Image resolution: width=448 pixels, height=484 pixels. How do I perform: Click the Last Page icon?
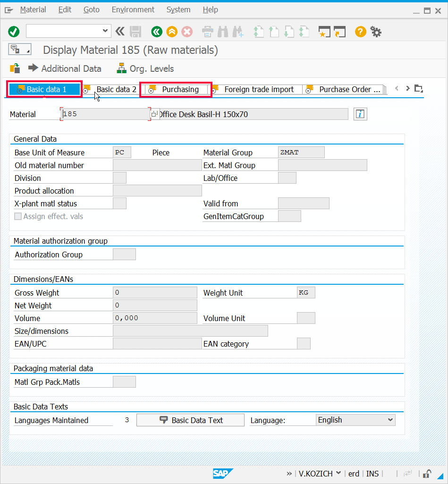coord(304,32)
